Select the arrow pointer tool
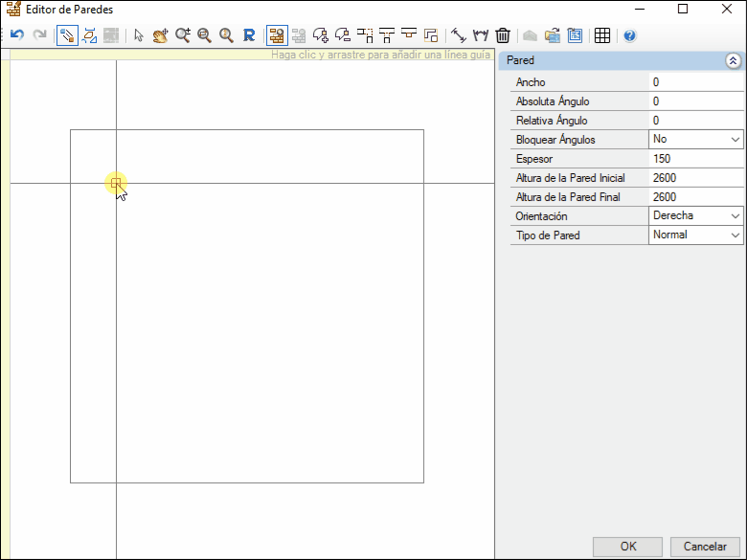The height and width of the screenshot is (560, 747). [x=139, y=35]
